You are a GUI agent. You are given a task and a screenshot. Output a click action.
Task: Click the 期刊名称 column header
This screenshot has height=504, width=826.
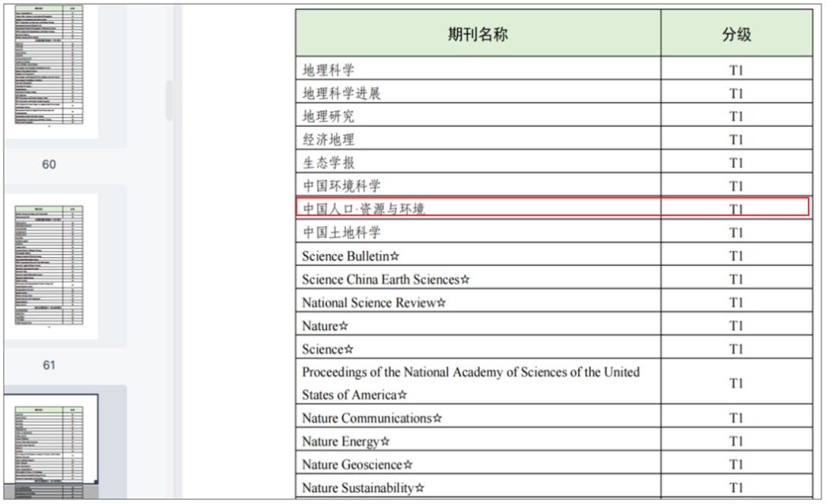[x=478, y=34]
